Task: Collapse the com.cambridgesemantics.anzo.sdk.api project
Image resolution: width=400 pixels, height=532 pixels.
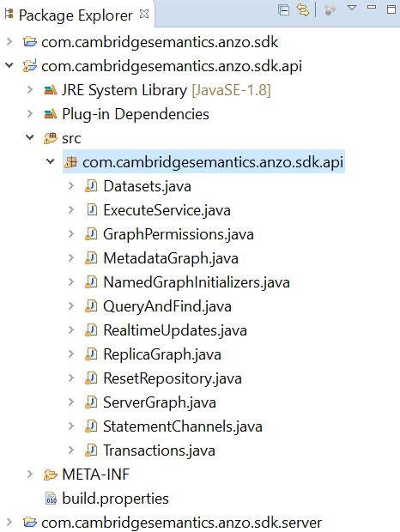Action: point(9,65)
